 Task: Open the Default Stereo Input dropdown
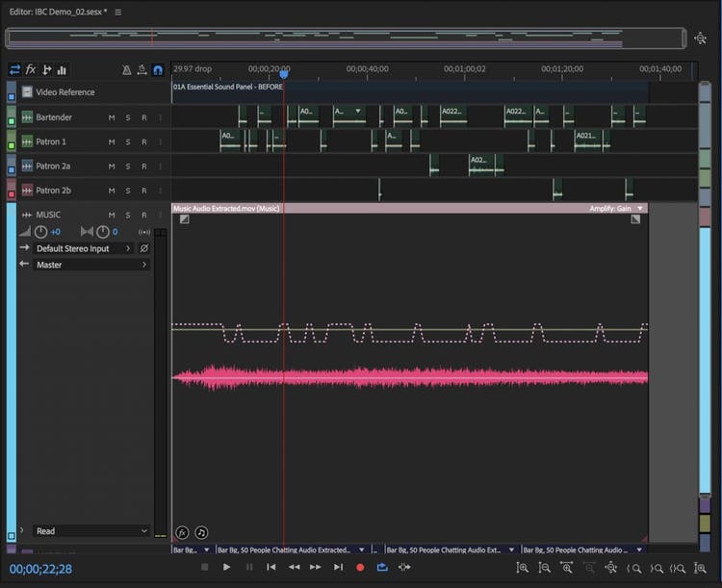coord(84,248)
